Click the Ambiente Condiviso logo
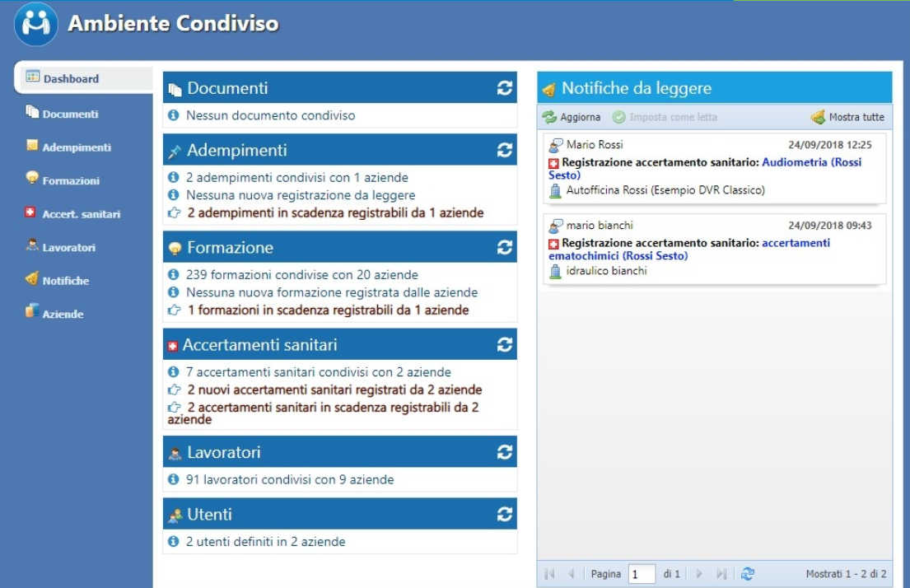The image size is (910, 588). point(36,25)
